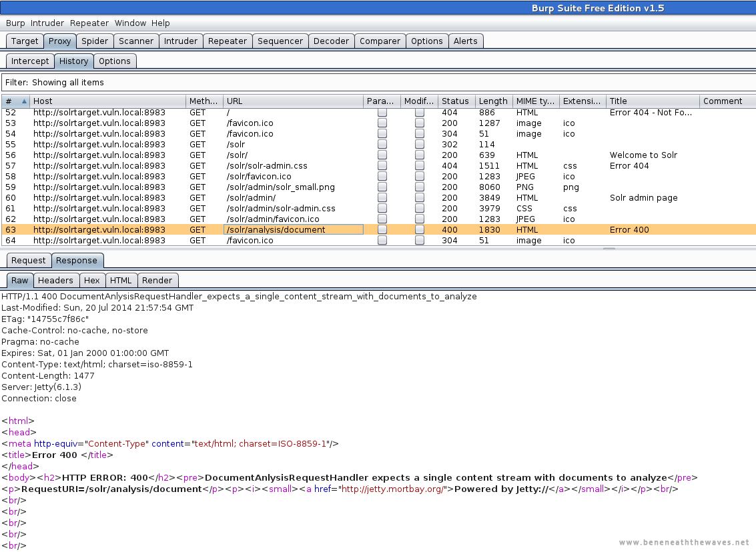This screenshot has height=552, width=756.
Task: Sort history by the Extension column
Action: click(582, 101)
